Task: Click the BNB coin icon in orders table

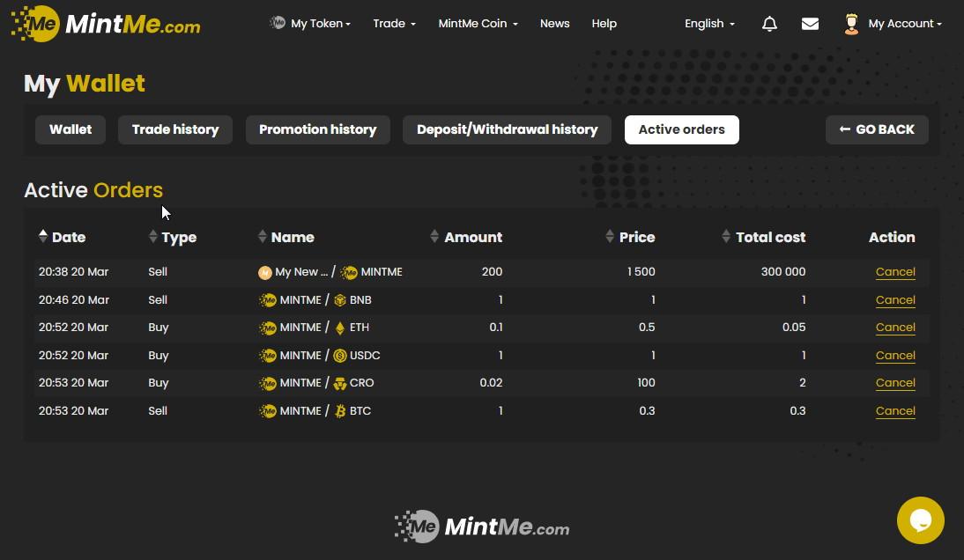Action: (340, 300)
